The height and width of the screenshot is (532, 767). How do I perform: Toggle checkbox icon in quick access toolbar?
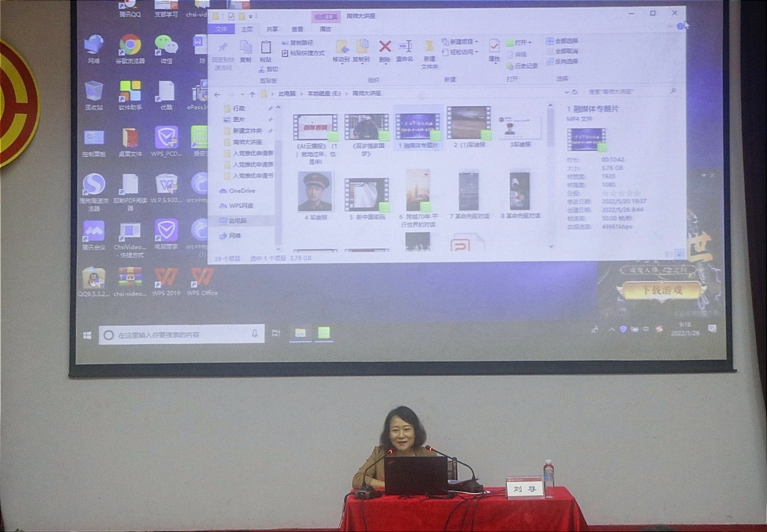231,17
